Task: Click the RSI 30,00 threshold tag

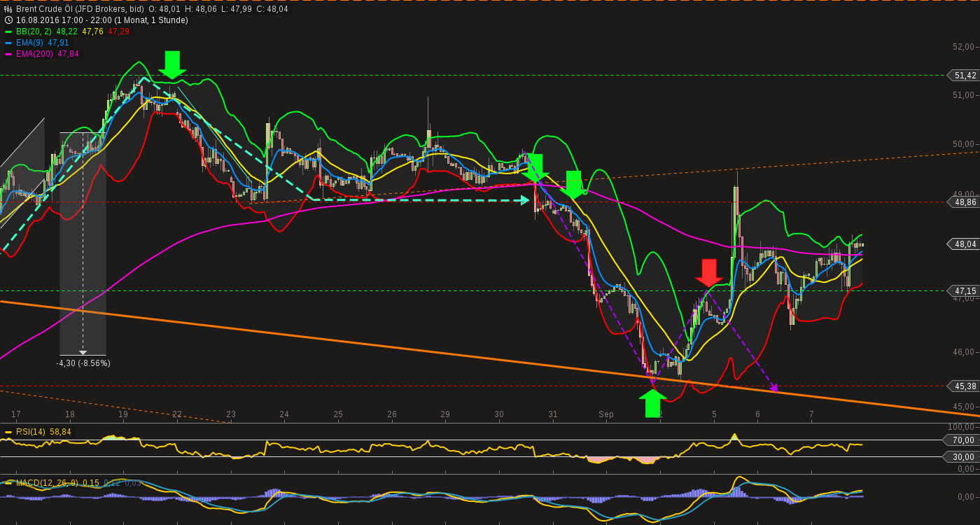Action: [962, 457]
